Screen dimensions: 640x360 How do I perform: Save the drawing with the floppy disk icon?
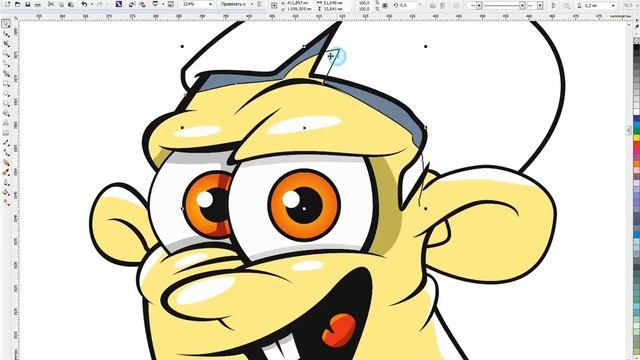(27, 4)
